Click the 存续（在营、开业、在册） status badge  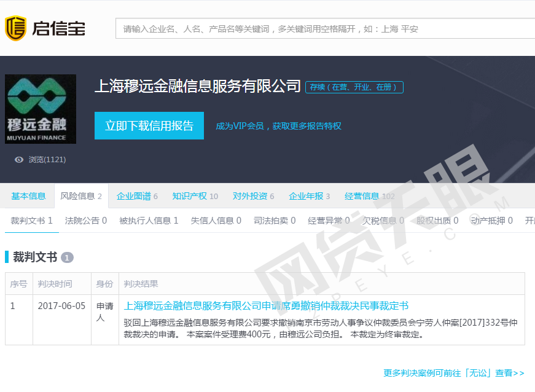(354, 87)
